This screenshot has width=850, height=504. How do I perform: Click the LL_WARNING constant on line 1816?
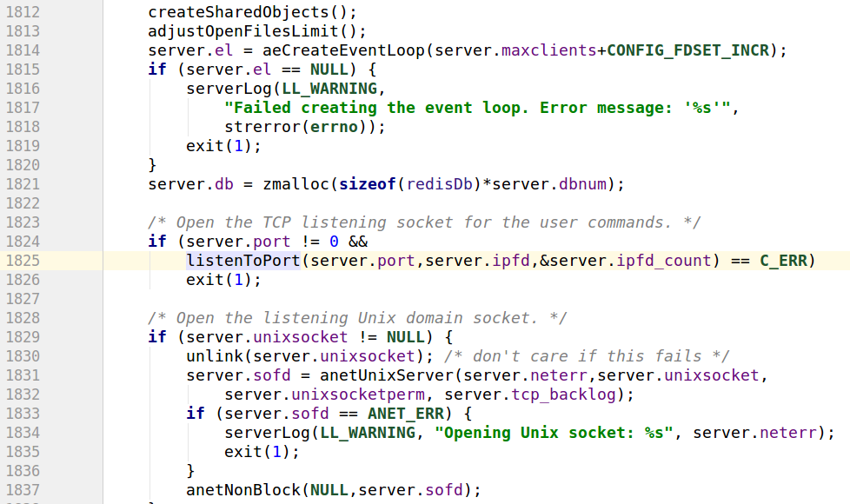coord(329,89)
